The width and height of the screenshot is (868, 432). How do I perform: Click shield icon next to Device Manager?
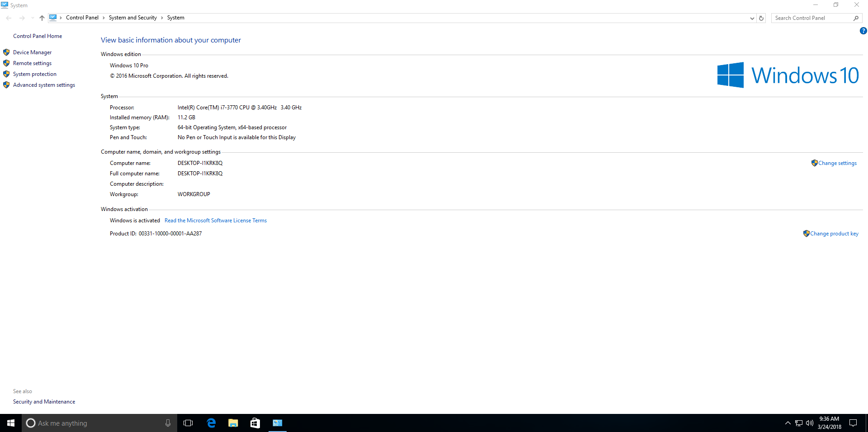[6, 52]
